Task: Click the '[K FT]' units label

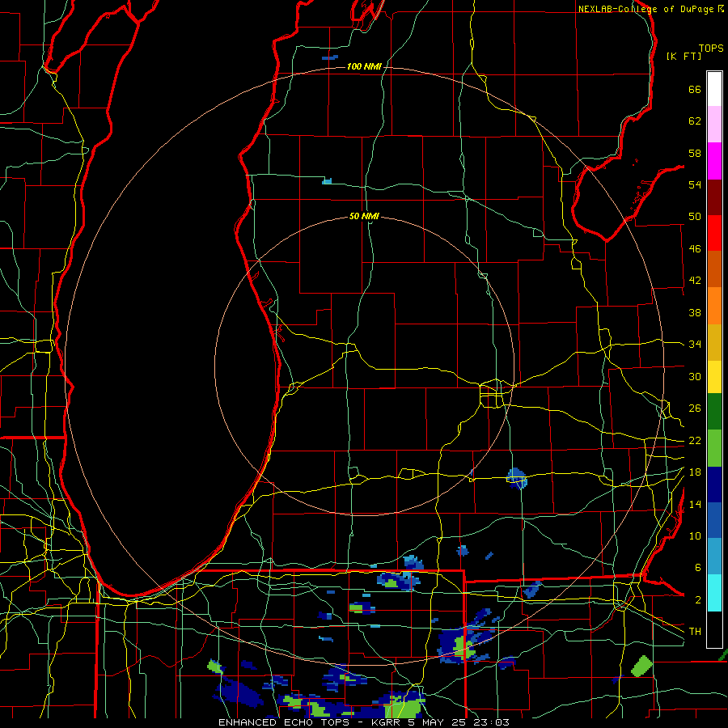Action: point(684,56)
